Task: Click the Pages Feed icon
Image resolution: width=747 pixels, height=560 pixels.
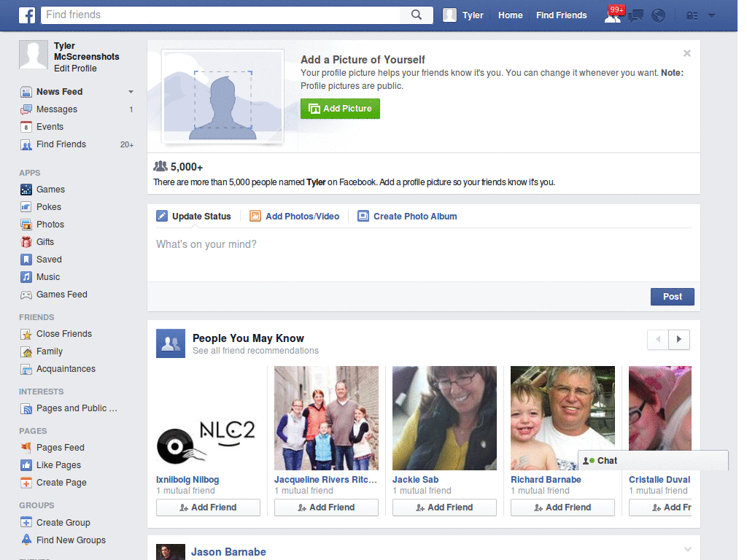Action: pyautogui.click(x=26, y=448)
